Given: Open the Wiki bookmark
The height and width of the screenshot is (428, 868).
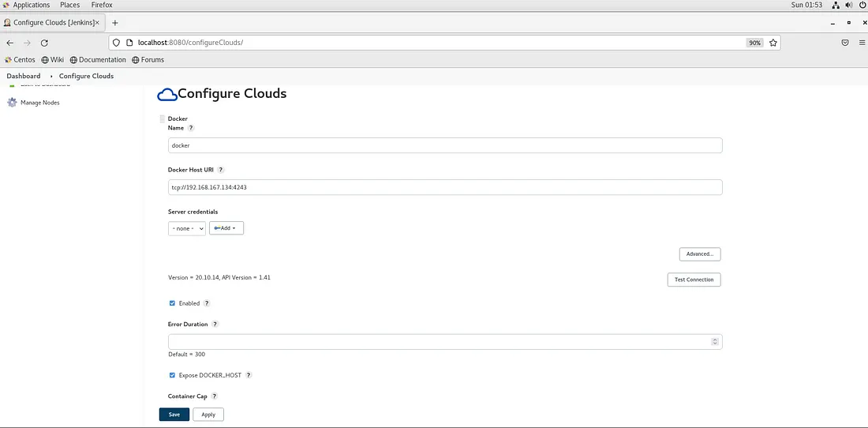Looking at the screenshot, I should pos(53,60).
